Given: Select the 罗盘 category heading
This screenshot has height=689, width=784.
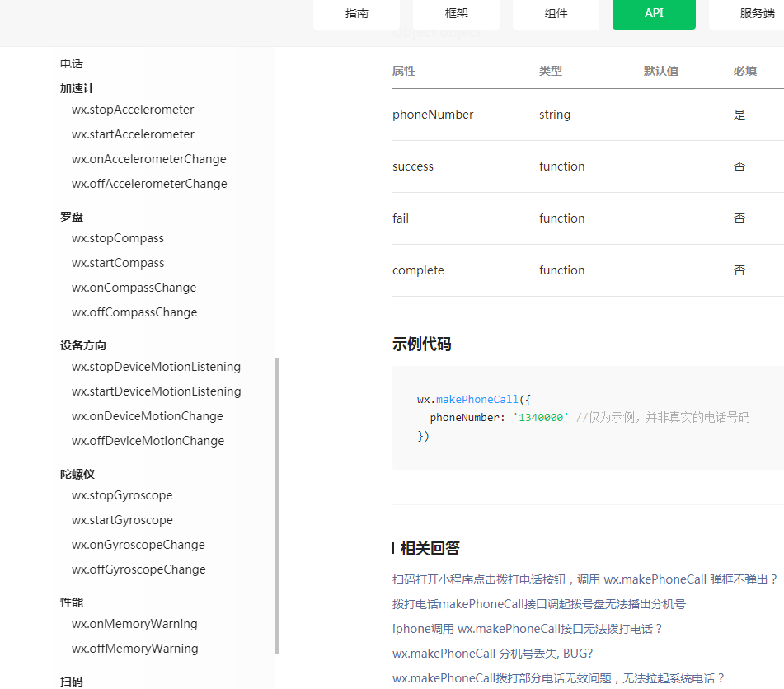Looking at the screenshot, I should [x=72, y=217].
